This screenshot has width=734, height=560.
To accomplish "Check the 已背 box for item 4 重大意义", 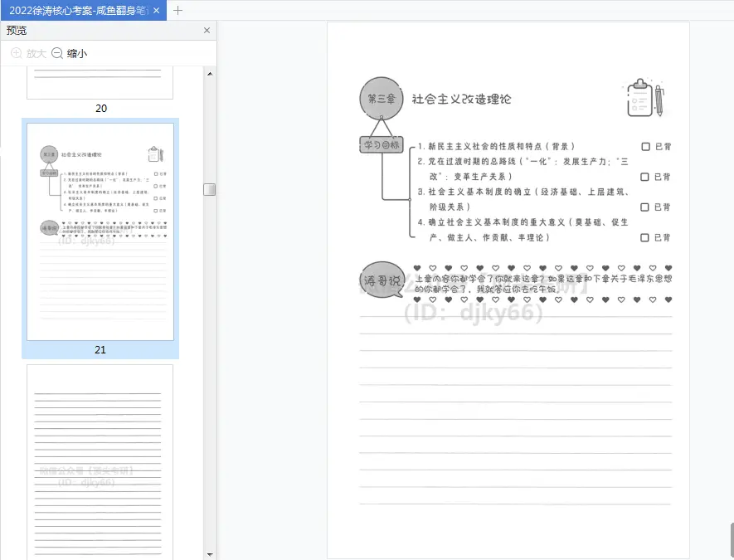I will [644, 237].
